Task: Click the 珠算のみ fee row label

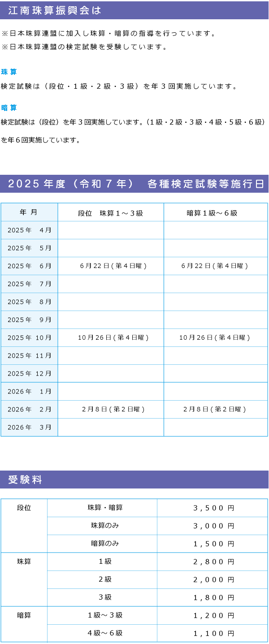Action: coord(105,526)
